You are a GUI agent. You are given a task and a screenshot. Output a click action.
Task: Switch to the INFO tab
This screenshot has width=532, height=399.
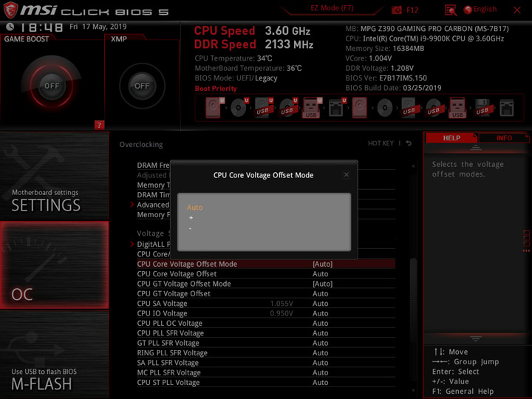504,138
